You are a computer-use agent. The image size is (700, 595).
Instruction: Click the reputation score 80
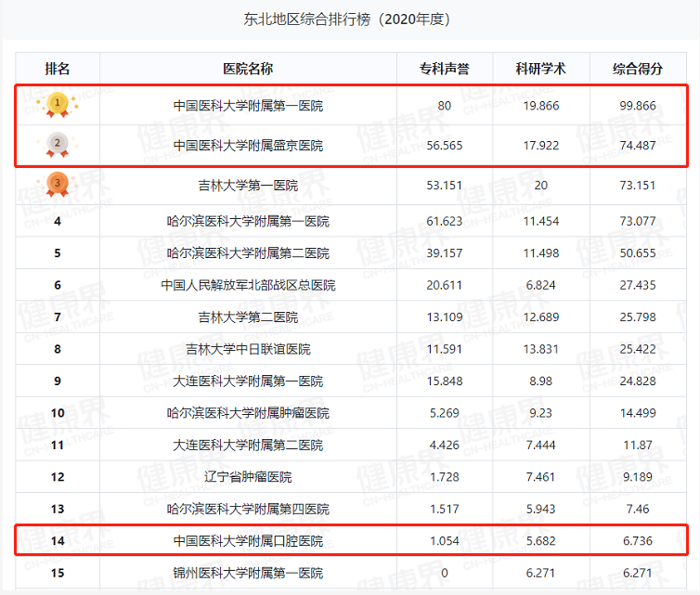pos(444,106)
